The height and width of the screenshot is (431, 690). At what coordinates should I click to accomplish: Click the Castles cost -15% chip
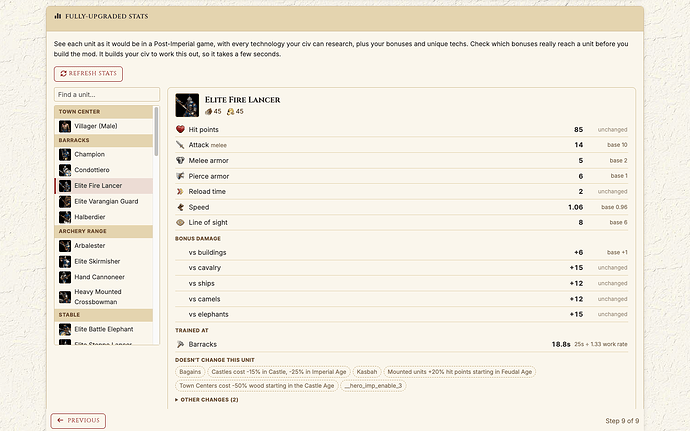coord(279,372)
